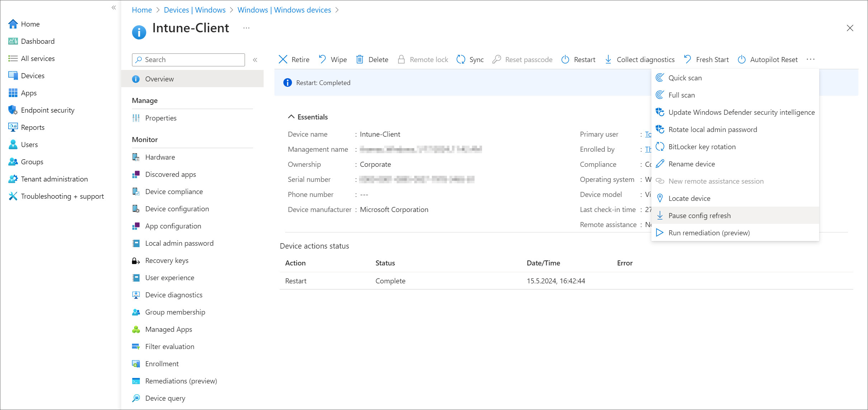Image resolution: width=868 pixels, height=410 pixels.
Task: Collapse the device menu pane
Action: tap(255, 60)
